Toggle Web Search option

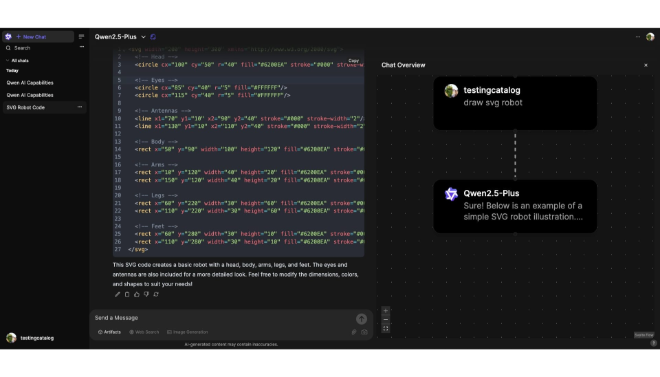coord(144,332)
